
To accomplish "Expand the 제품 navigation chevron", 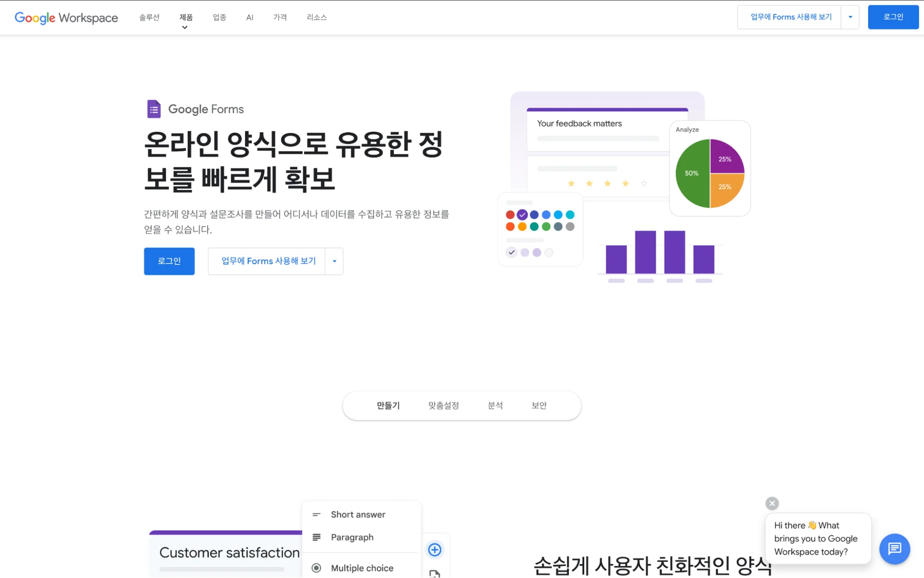I will pyautogui.click(x=185, y=27).
